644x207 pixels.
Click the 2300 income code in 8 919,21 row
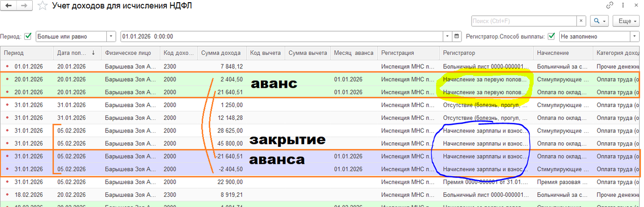[x=179, y=195]
